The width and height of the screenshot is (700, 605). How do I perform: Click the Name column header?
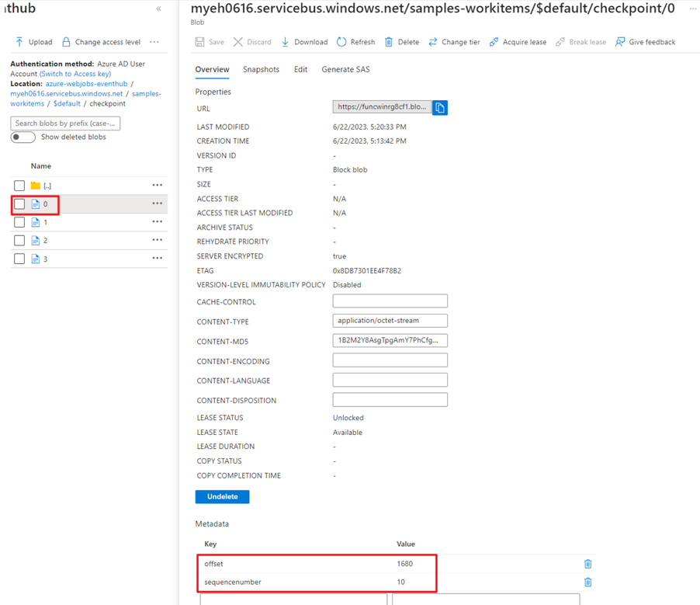(x=41, y=165)
